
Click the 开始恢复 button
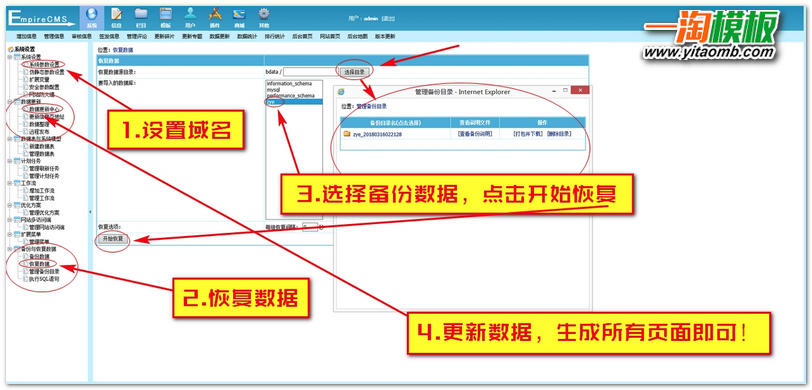113,239
